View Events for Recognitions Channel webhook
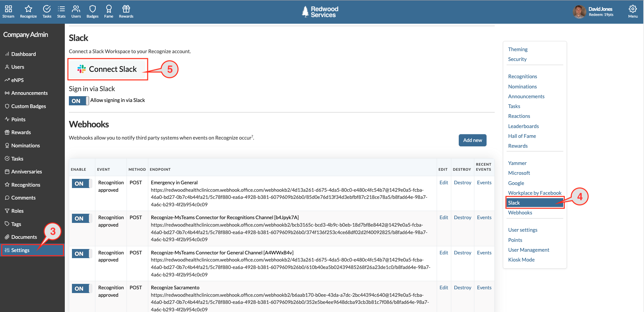The height and width of the screenshot is (312, 644). 484,217
